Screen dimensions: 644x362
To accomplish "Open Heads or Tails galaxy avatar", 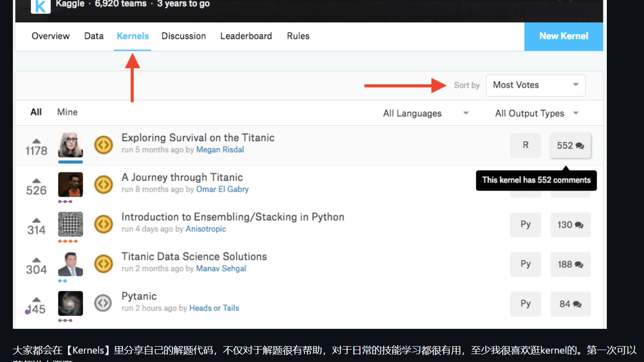I will click(70, 304).
